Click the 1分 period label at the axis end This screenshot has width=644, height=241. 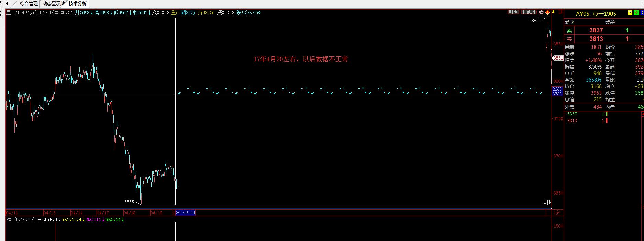click(x=557, y=213)
